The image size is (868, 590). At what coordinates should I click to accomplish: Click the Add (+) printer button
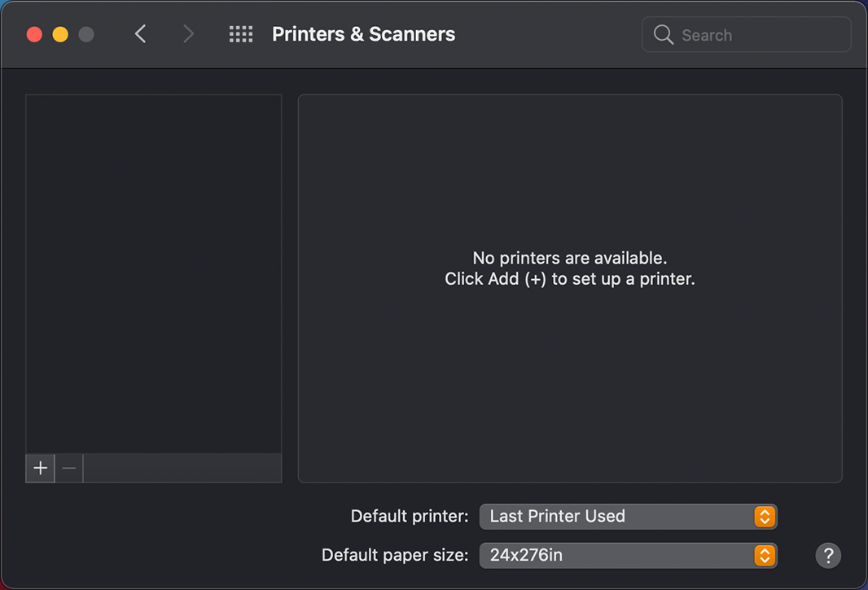coord(40,468)
